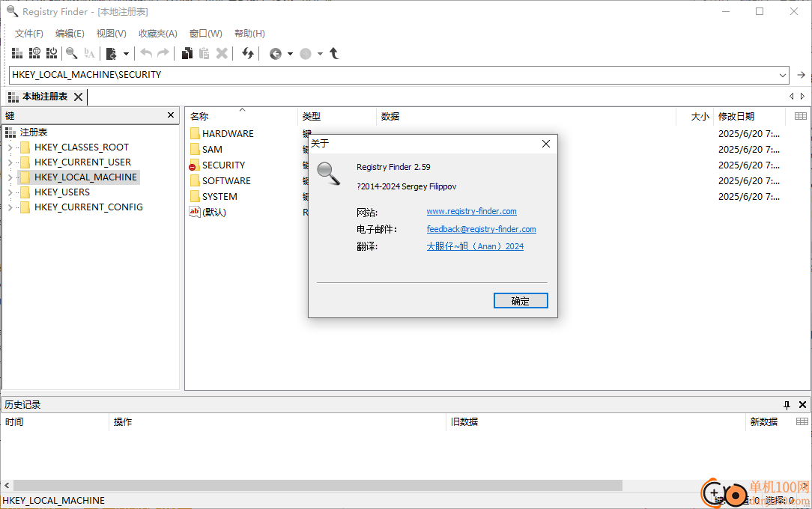Select the 本地注册表 tab
The width and height of the screenshot is (812, 509).
44,97
